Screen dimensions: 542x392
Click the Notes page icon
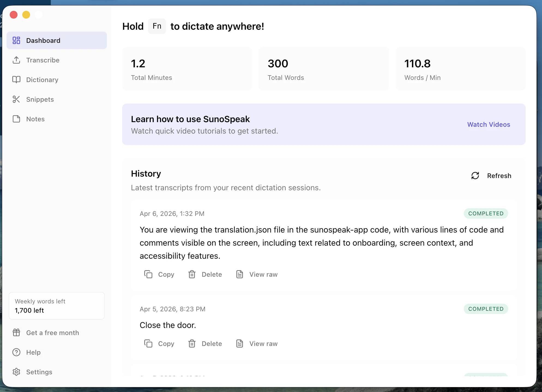pyautogui.click(x=16, y=119)
